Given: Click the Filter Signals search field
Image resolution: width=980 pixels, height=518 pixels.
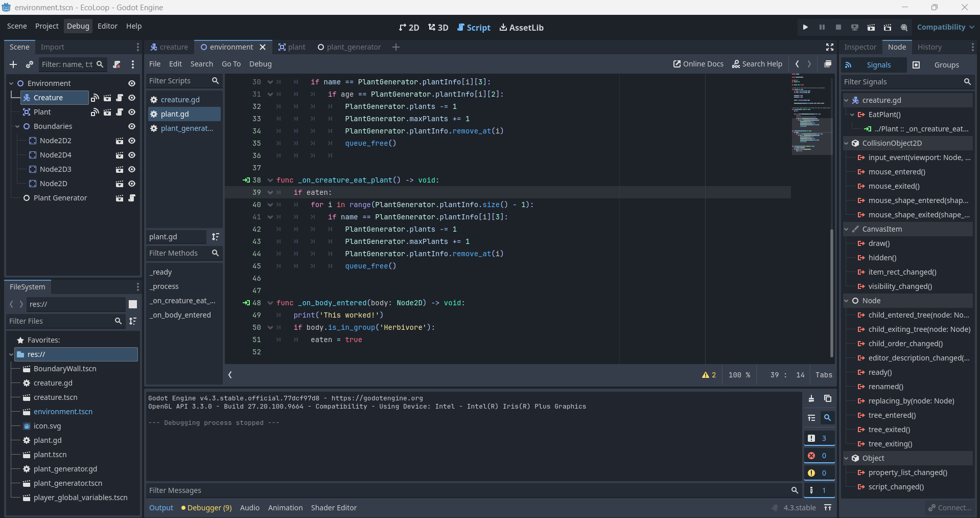Looking at the screenshot, I should [x=902, y=82].
